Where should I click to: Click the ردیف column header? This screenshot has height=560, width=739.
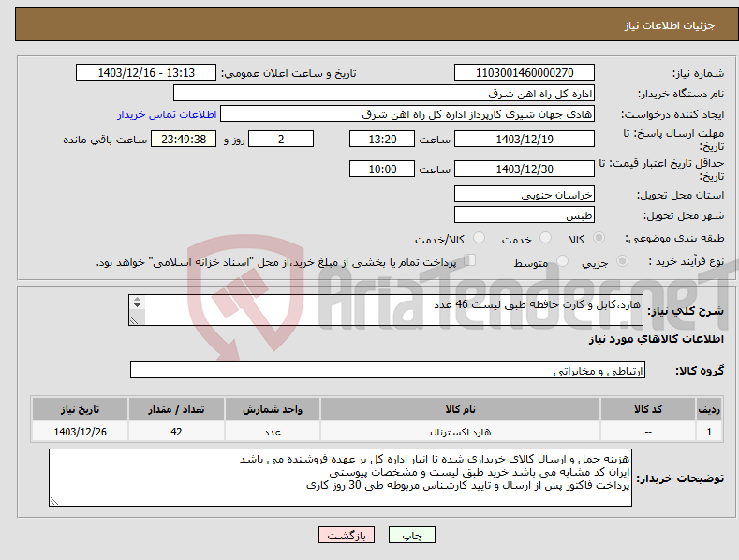click(x=709, y=409)
